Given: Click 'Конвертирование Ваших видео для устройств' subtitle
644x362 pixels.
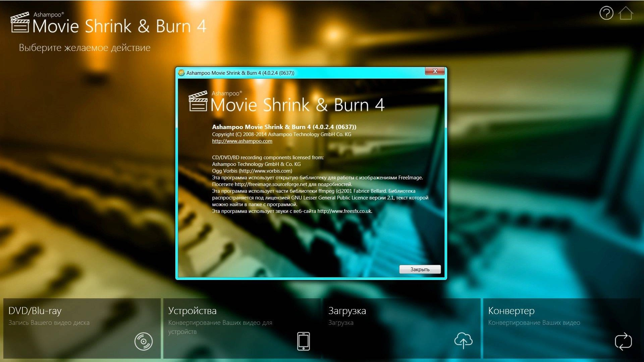Looking at the screenshot, I should [220, 327].
